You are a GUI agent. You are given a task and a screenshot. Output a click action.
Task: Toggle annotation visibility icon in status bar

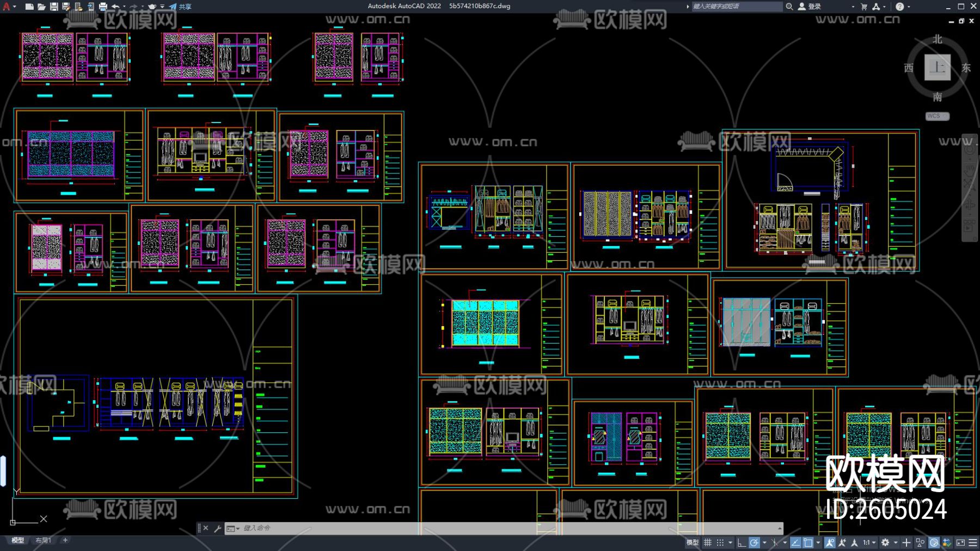830,542
